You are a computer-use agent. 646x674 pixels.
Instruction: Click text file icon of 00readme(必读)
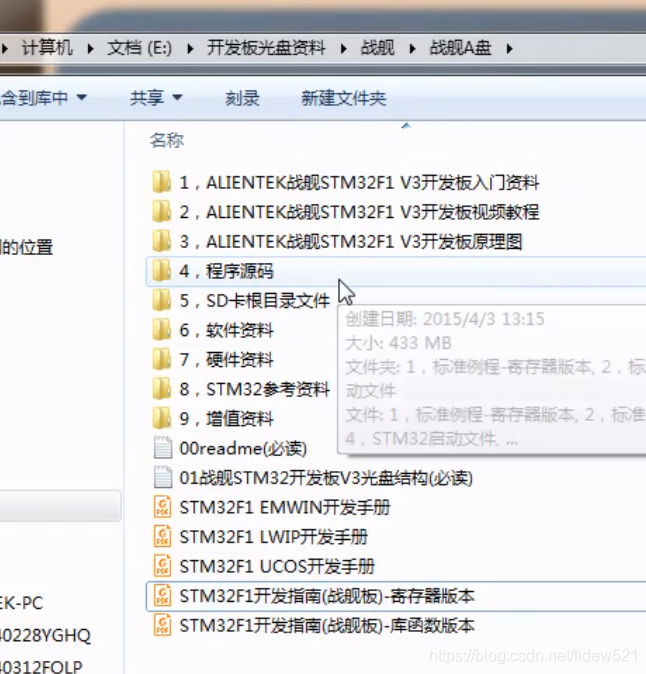[x=163, y=447]
